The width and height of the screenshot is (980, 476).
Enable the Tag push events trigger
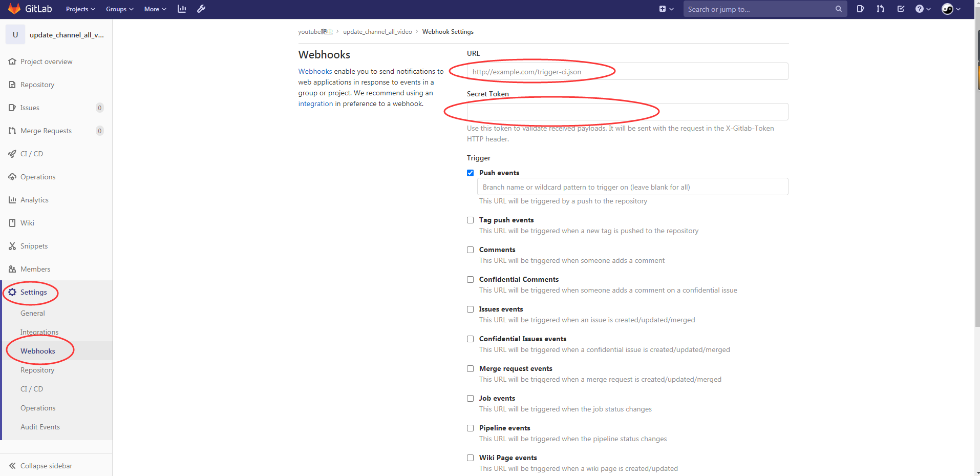pyautogui.click(x=470, y=220)
